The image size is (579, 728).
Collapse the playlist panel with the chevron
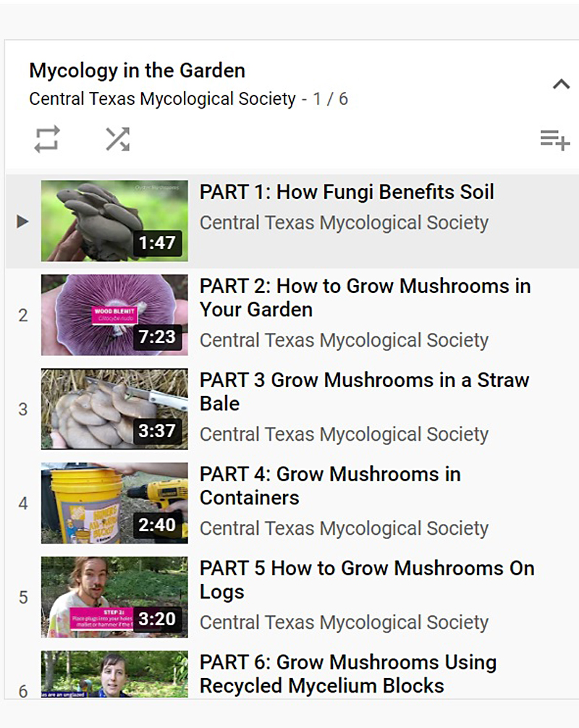point(561,84)
